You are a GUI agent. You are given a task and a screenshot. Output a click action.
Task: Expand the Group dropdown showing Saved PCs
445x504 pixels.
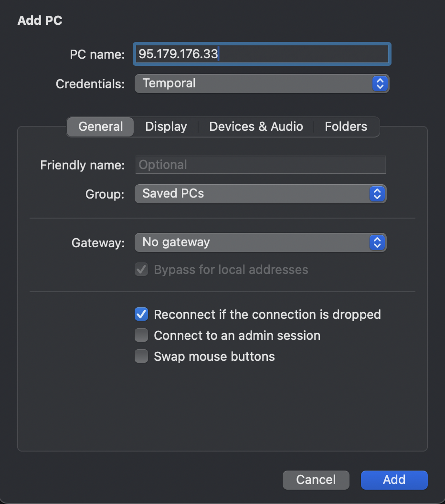pyautogui.click(x=252, y=194)
